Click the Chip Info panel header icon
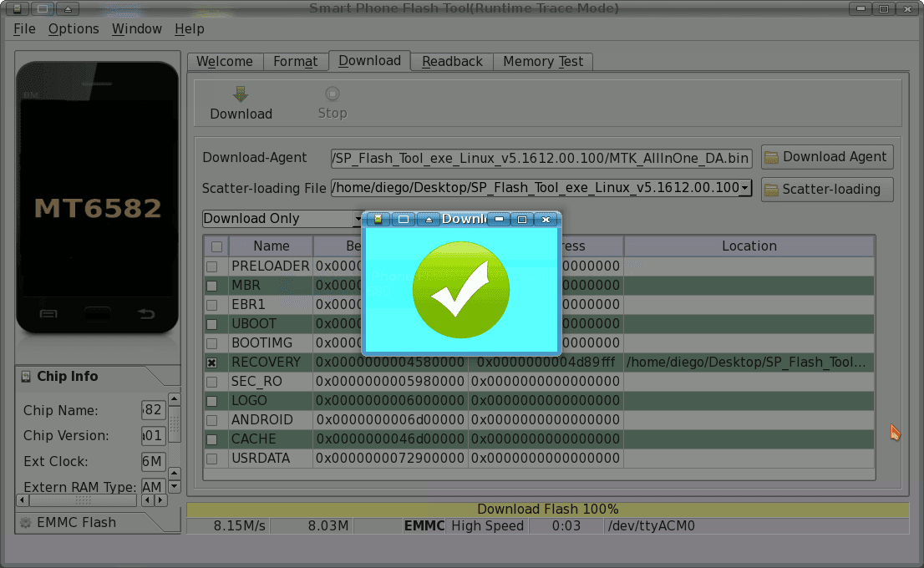The image size is (924, 568). (x=27, y=377)
